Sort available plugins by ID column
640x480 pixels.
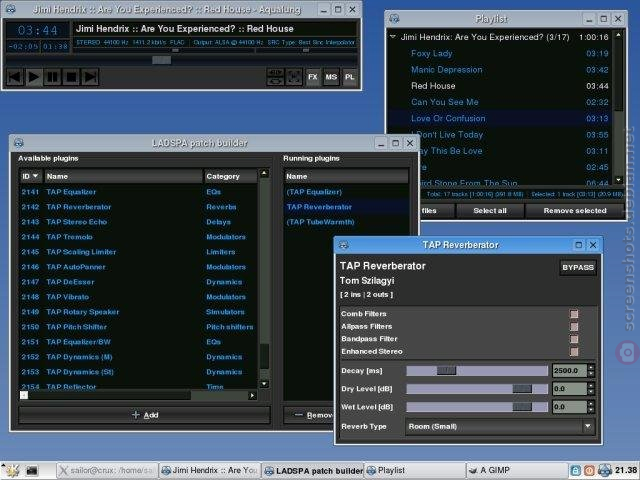point(30,176)
